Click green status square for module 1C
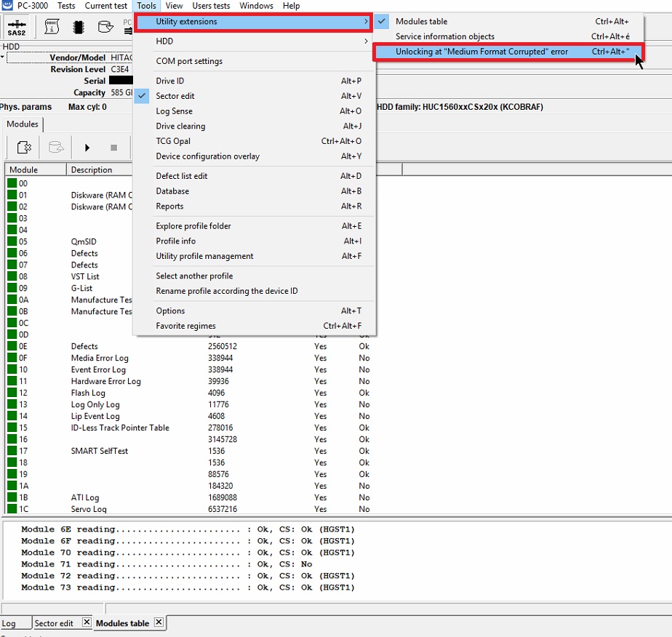This screenshot has height=637, width=672. click(x=12, y=508)
